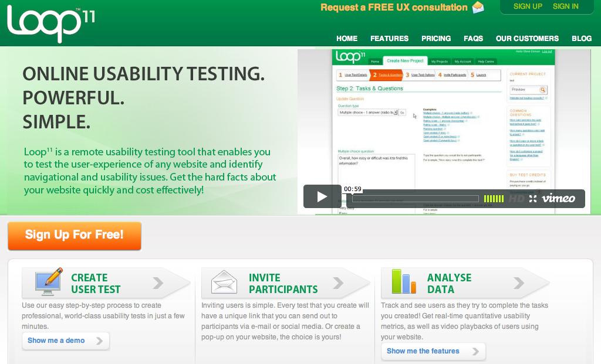This screenshot has height=364, width=601.
Task: Play the Vimeo video
Action: [322, 197]
